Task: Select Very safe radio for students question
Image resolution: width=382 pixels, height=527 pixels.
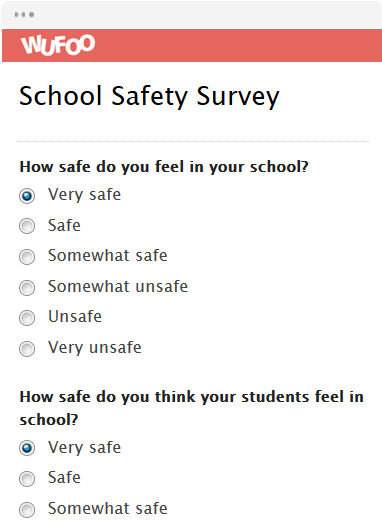Action: 27,448
